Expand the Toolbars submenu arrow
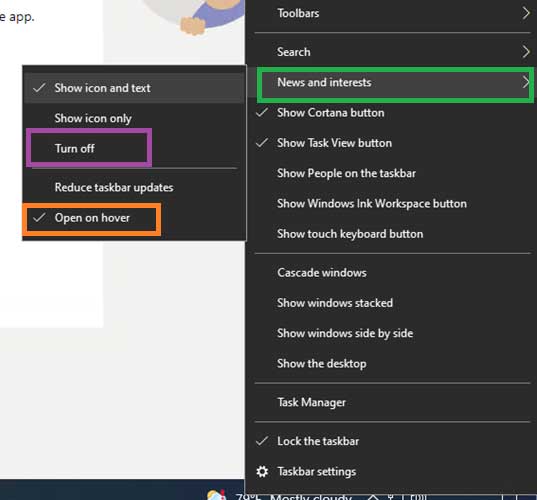Viewport: 537px width, 500px height. click(526, 13)
